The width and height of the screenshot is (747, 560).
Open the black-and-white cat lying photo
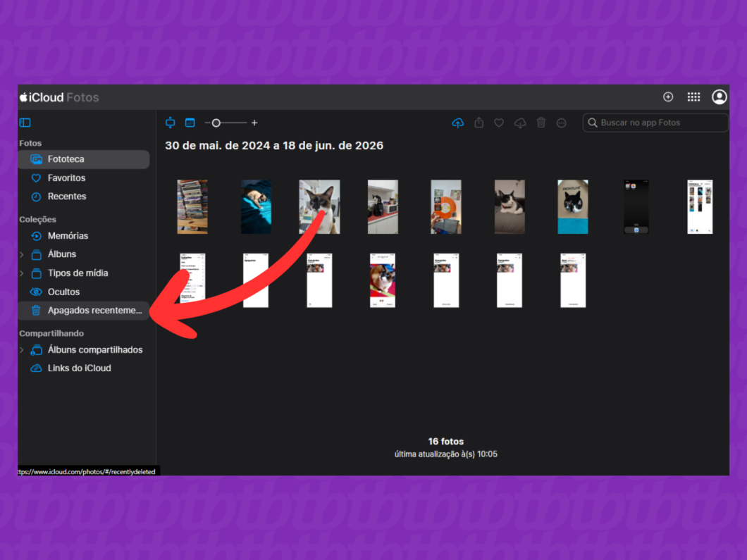point(510,206)
